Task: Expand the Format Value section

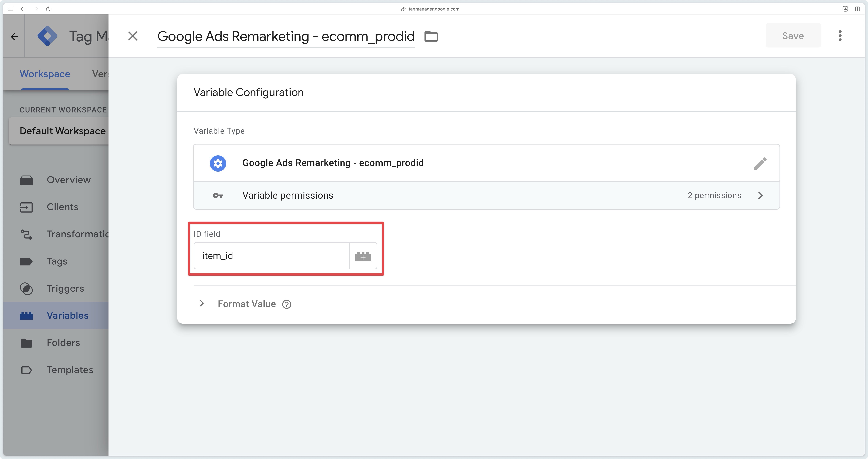Action: tap(202, 303)
